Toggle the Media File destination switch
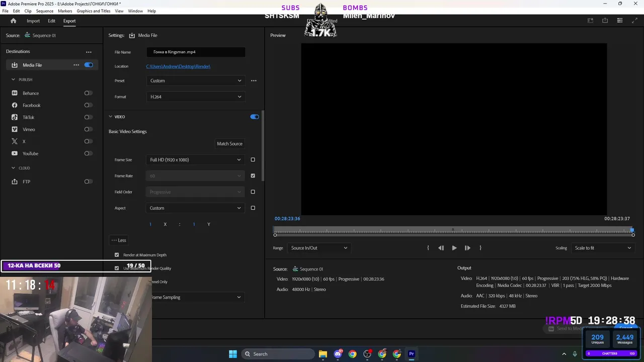This screenshot has height=362, width=644. pyautogui.click(x=89, y=65)
